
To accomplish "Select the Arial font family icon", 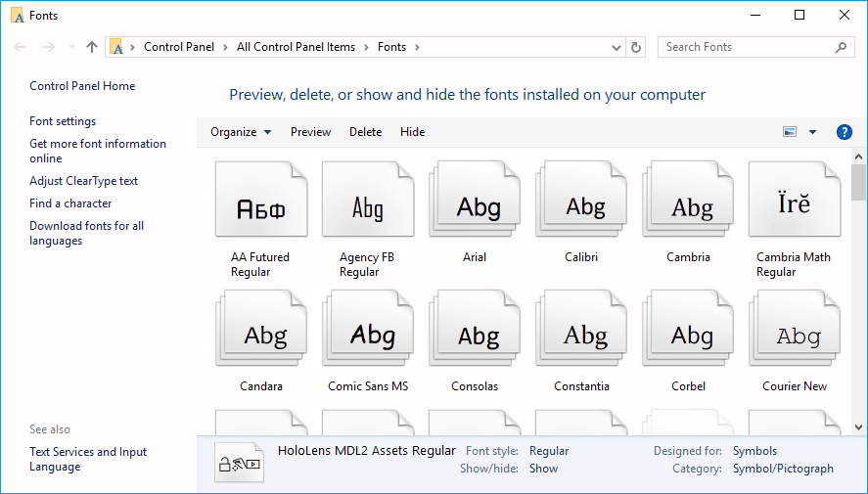I will click(x=479, y=203).
